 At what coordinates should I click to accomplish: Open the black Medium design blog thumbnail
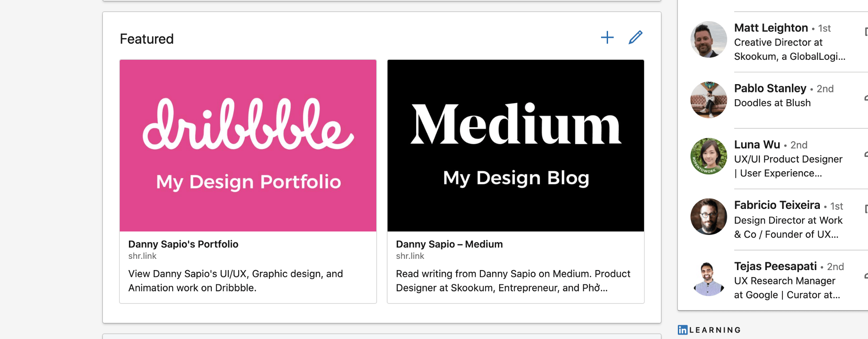(x=516, y=146)
